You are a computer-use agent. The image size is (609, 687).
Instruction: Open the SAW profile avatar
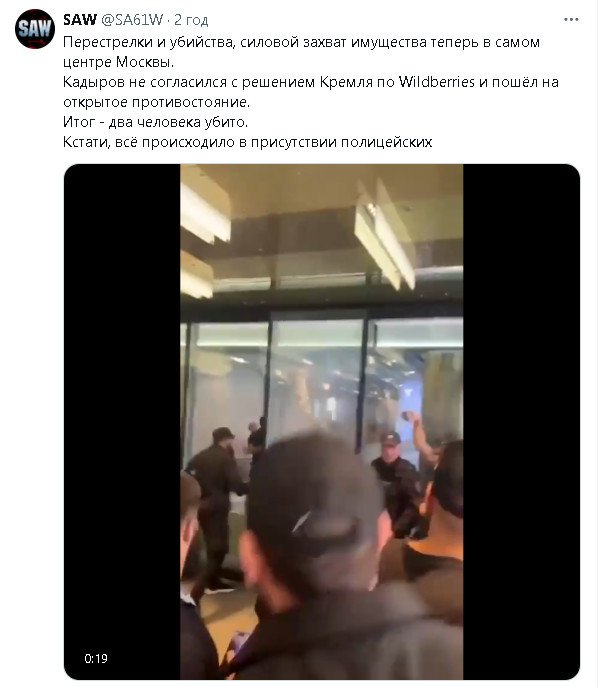(35, 28)
